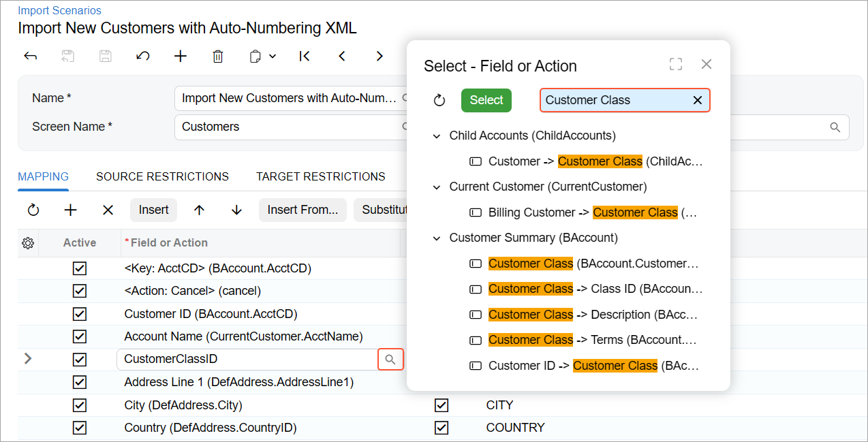Refresh the mapping grid
This screenshot has height=442, width=868.
point(33,210)
